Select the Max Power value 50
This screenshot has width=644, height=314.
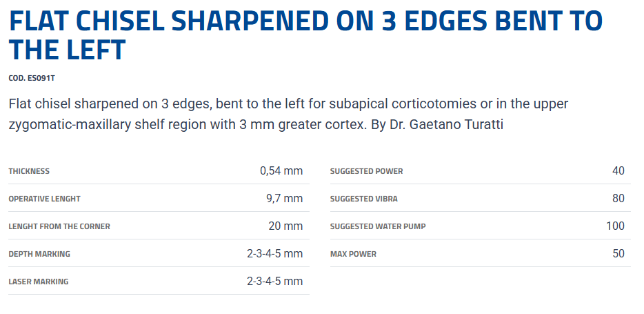(x=618, y=254)
